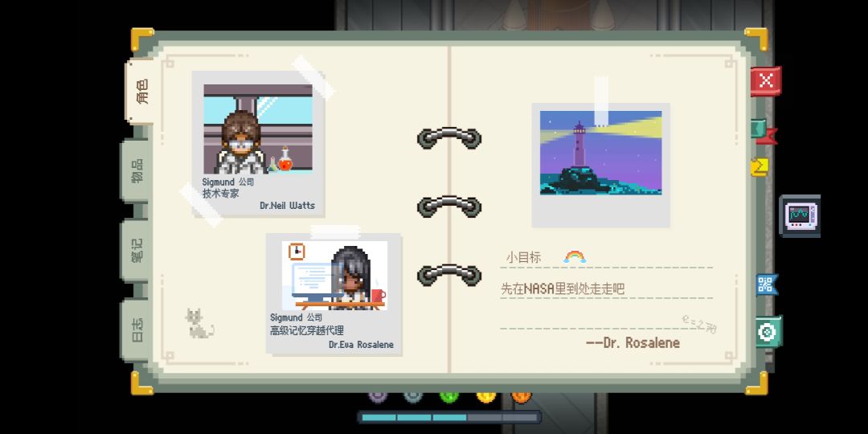Tap the rainbow icon next to 小目标
The height and width of the screenshot is (434, 868).
(x=575, y=257)
